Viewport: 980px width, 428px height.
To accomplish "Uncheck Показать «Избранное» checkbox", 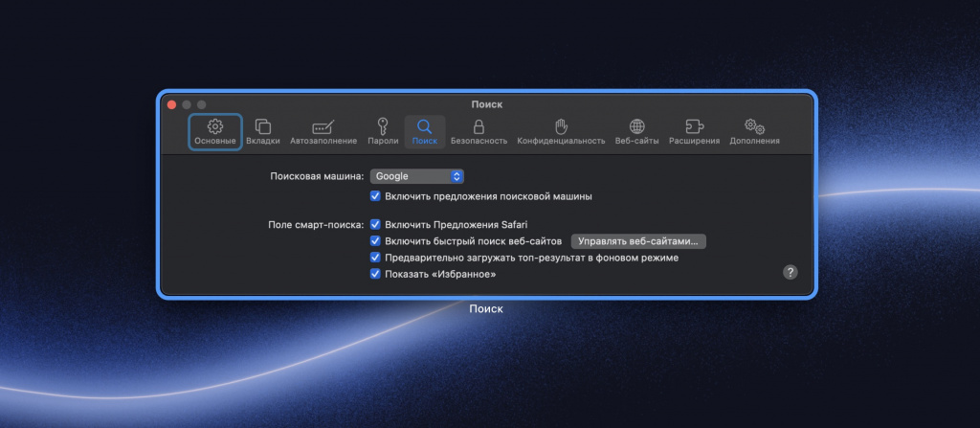I will (375, 274).
